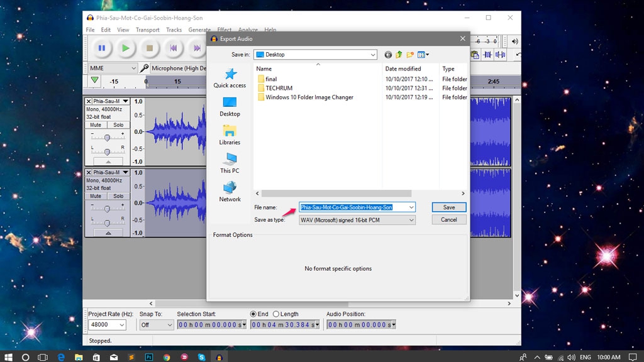The width and height of the screenshot is (644, 362).
Task: Click the Trim Audio icon in edit toolbar
Action: [487, 55]
